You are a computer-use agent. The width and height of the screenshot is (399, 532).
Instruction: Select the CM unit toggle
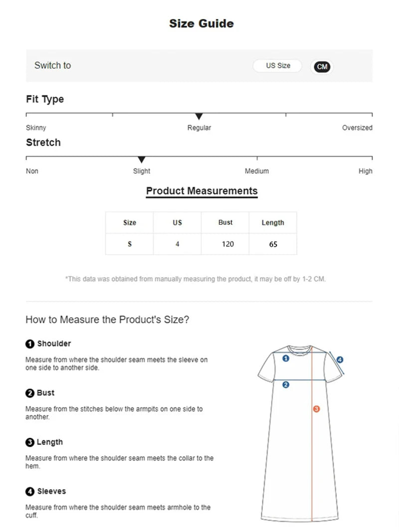coord(322,66)
